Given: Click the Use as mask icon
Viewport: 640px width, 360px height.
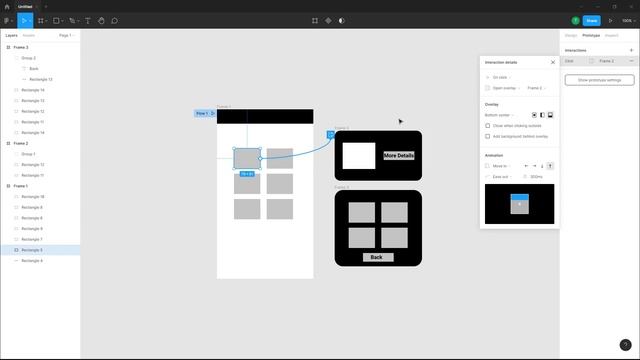Looking at the screenshot, I should coord(342,21).
